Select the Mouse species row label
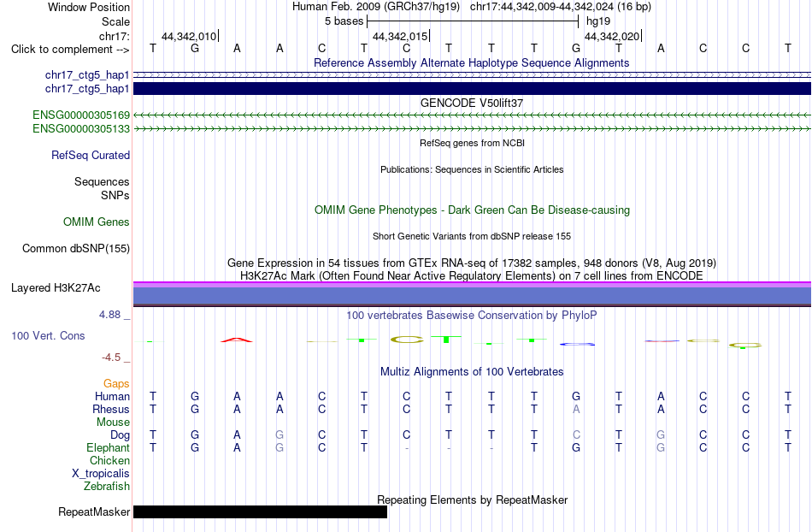This screenshot has width=812, height=532. click(113, 423)
